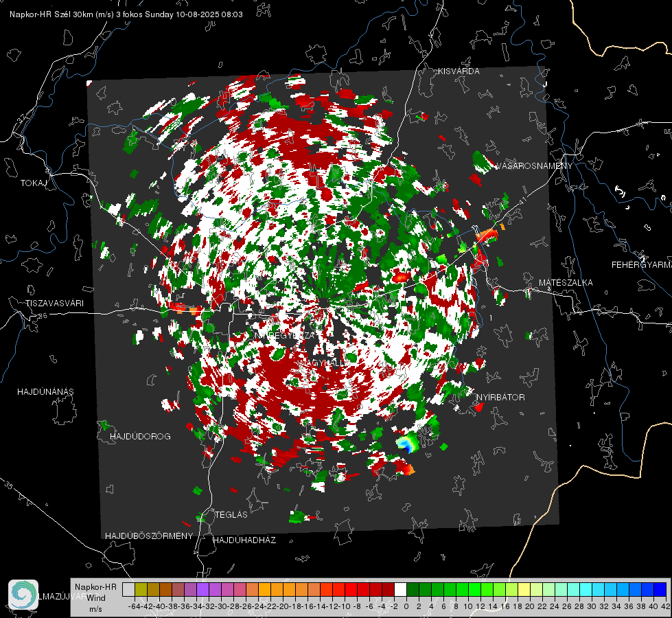This screenshot has width=672, height=618.
Task: Click the light grey swatch in the scale
Action: pyautogui.click(x=128, y=590)
